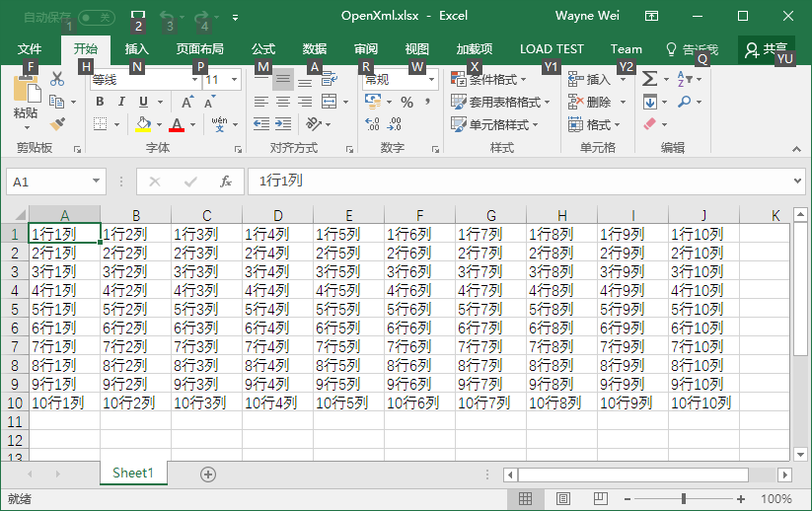Switch to Page Layout view
812x511 pixels.
coord(563,498)
